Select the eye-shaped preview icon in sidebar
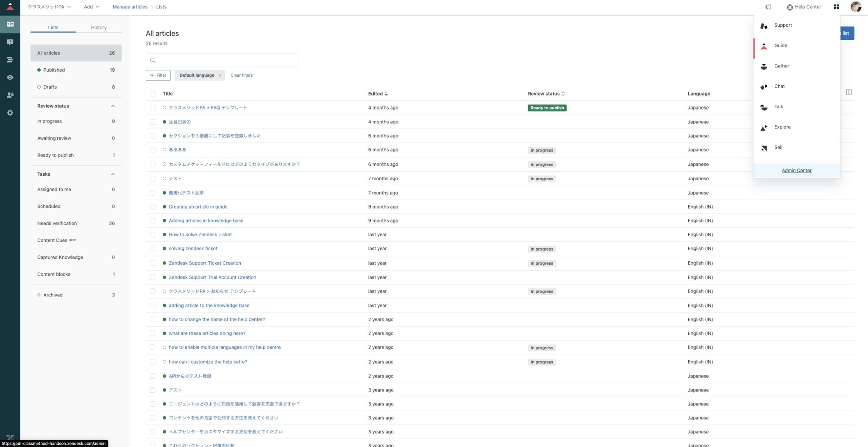Screen dimensions: 868x447 point(10,77)
